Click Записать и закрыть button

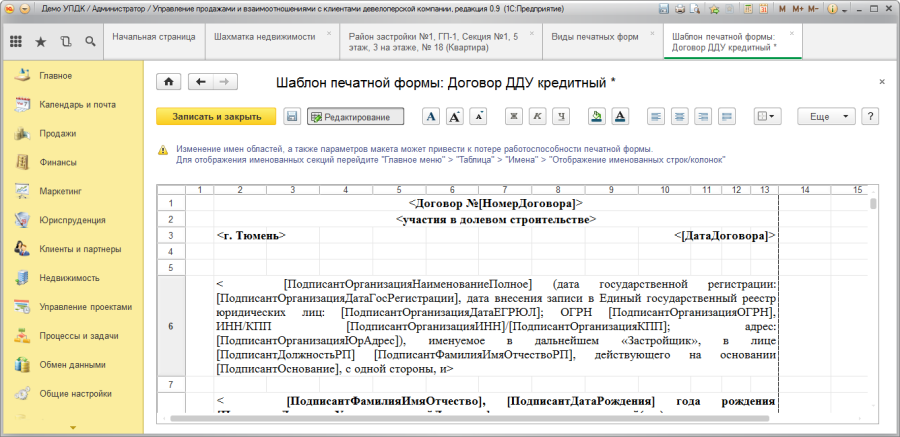[x=216, y=117]
